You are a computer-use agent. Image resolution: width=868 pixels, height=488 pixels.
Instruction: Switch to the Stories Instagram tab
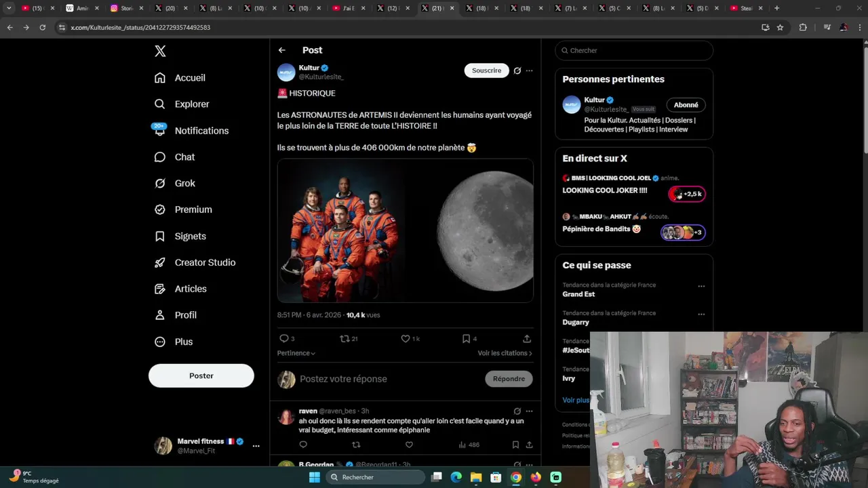coord(126,8)
